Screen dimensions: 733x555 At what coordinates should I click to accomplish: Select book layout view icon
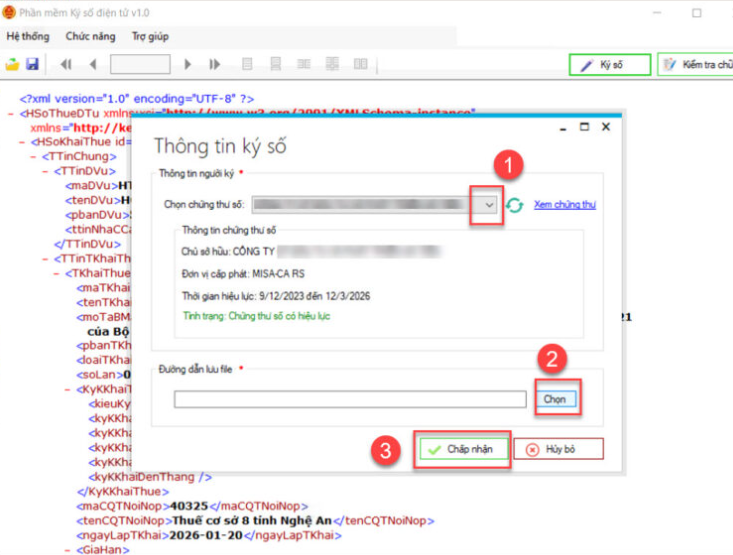click(360, 64)
